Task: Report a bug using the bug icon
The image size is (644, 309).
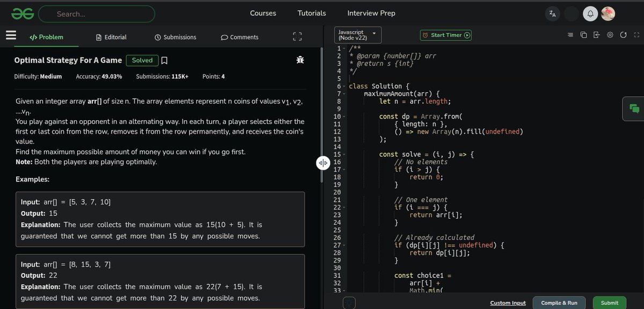Action: coord(300,60)
